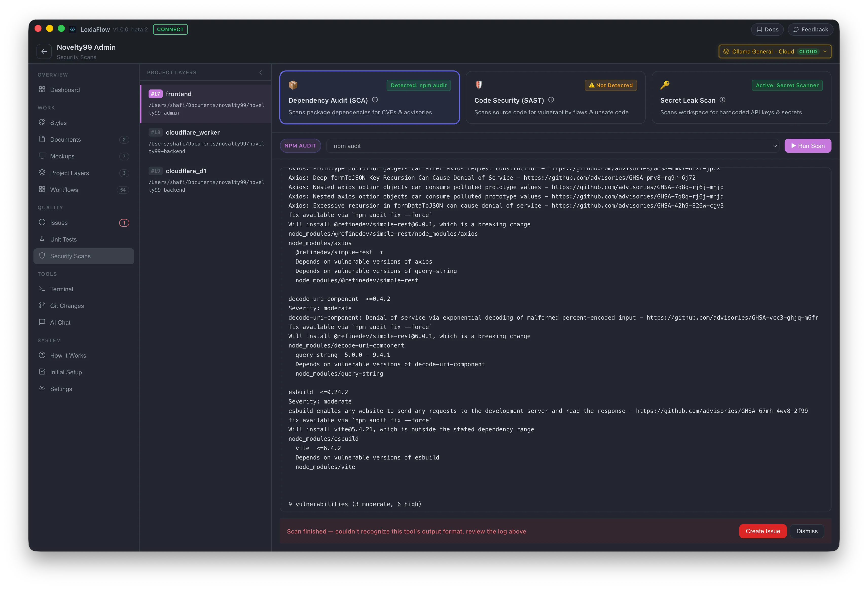The image size is (868, 589).
Task: Click the Mockups monitor icon
Action: (42, 156)
